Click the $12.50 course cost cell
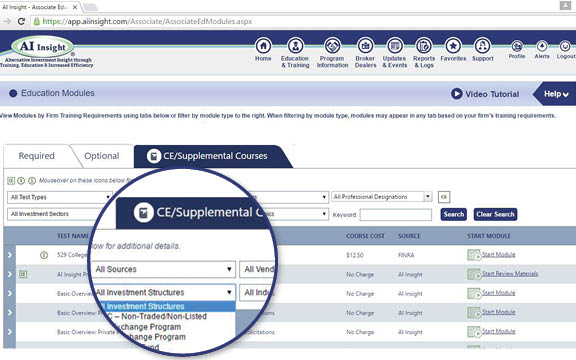 tap(354, 255)
